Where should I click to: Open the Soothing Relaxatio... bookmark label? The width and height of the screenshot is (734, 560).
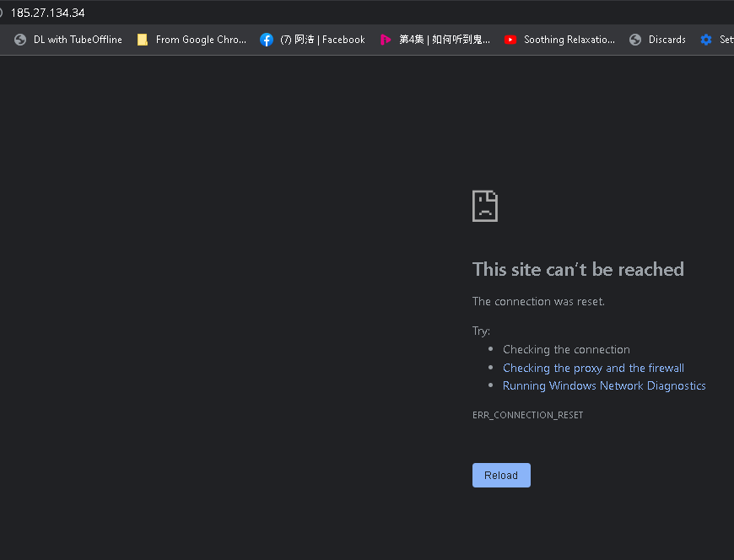click(x=569, y=40)
